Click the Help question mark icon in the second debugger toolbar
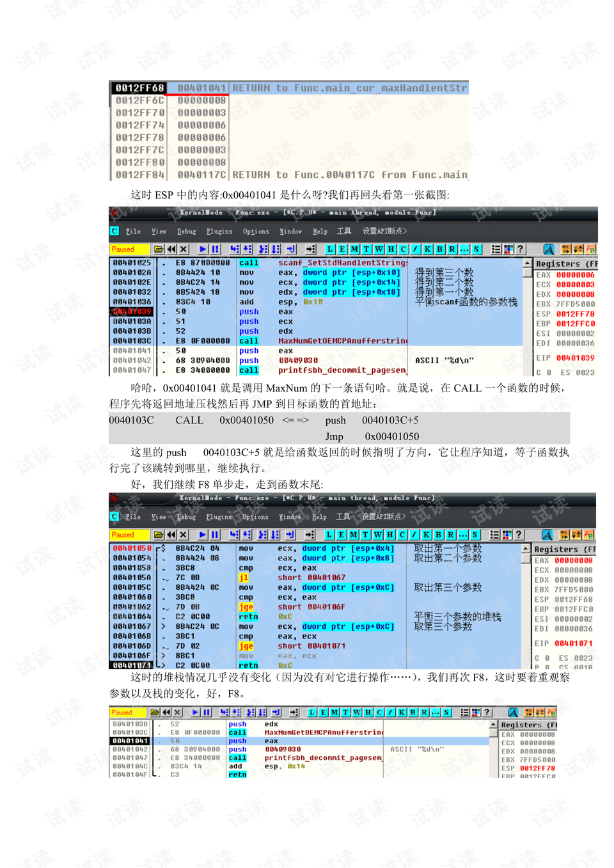 click(519, 535)
